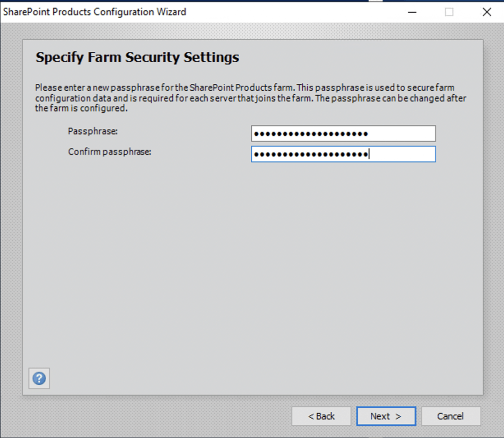Click the passphrase description paragraph
Image resolution: width=504 pixels, height=438 pixels.
click(250, 98)
